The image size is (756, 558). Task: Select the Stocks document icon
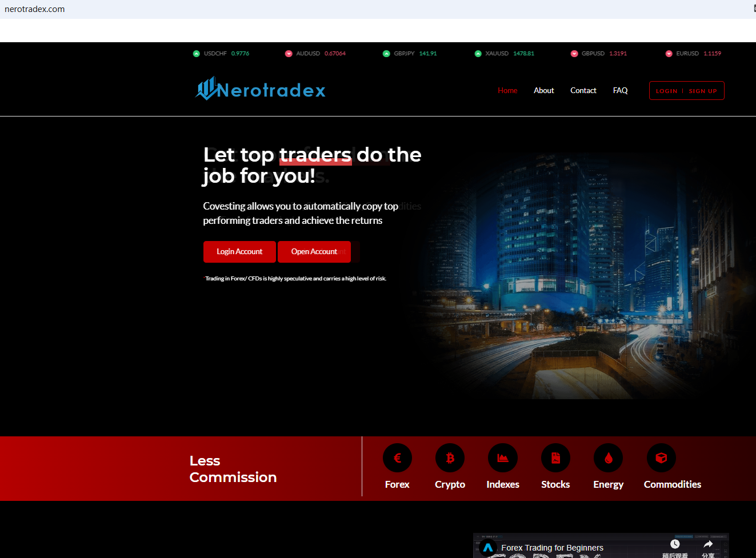tap(555, 458)
